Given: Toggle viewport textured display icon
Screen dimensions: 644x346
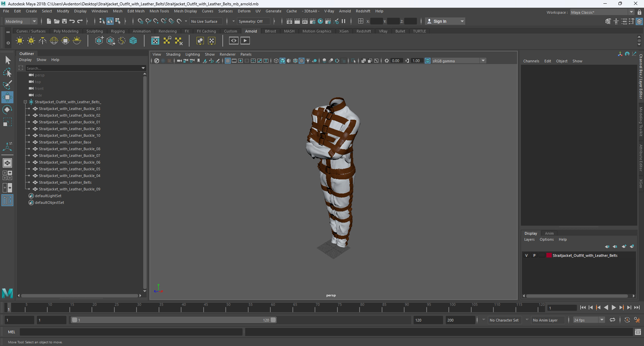Looking at the screenshot, I should point(302,61).
